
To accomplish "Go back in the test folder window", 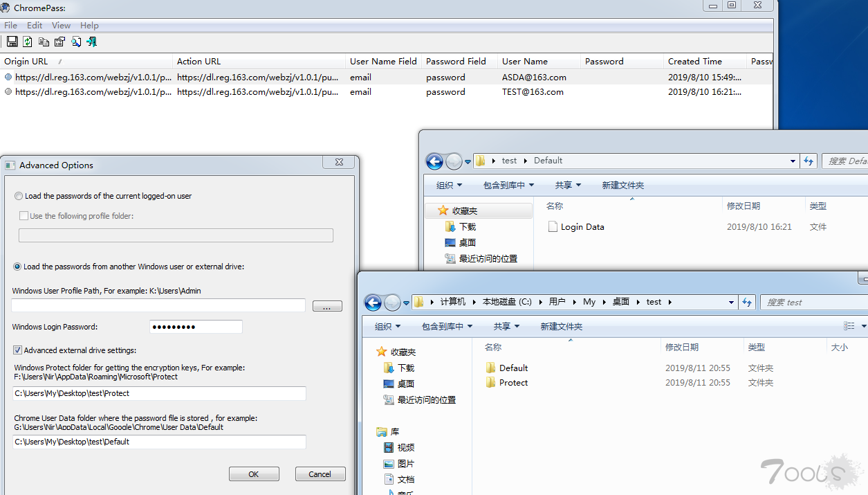I will point(373,303).
